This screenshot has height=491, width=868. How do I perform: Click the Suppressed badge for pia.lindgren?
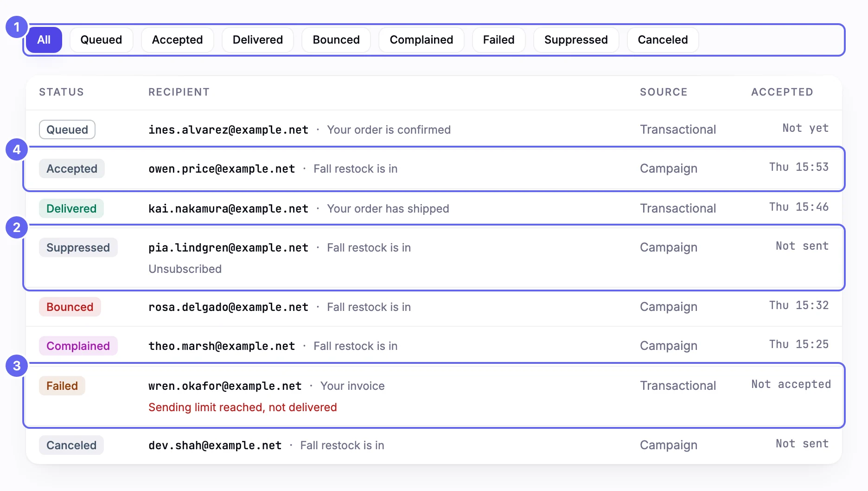tap(78, 247)
